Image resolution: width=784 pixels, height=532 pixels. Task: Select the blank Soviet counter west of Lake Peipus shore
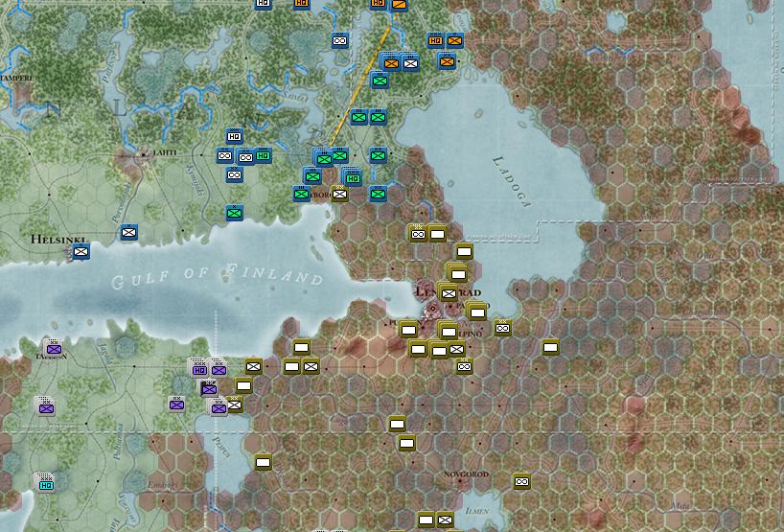263,462
